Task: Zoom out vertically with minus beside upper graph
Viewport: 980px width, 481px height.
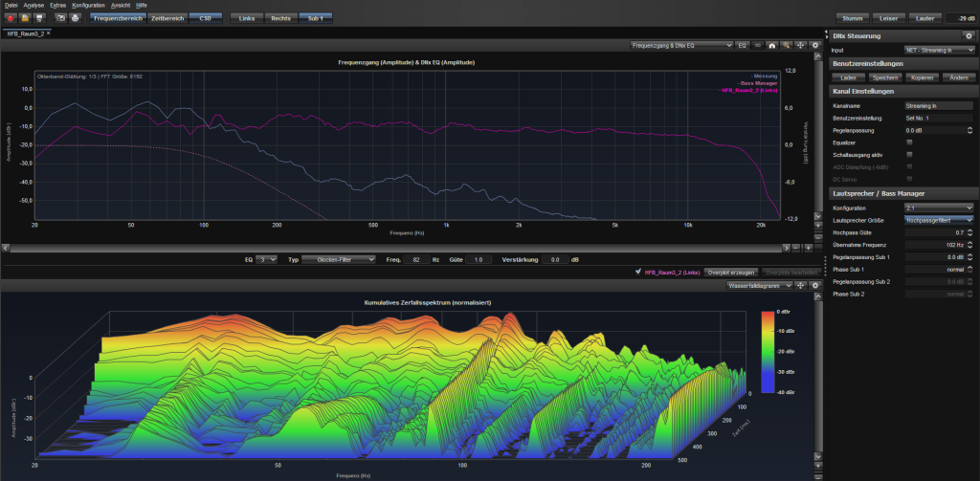Action: [x=818, y=238]
